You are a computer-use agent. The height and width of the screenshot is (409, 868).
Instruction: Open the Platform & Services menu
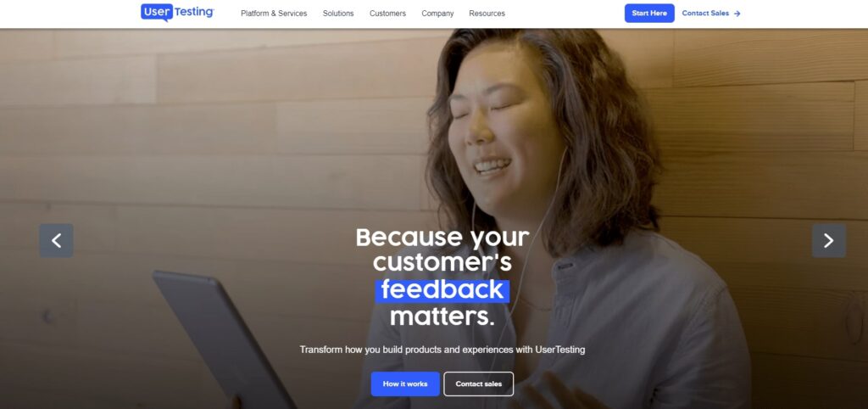click(274, 14)
